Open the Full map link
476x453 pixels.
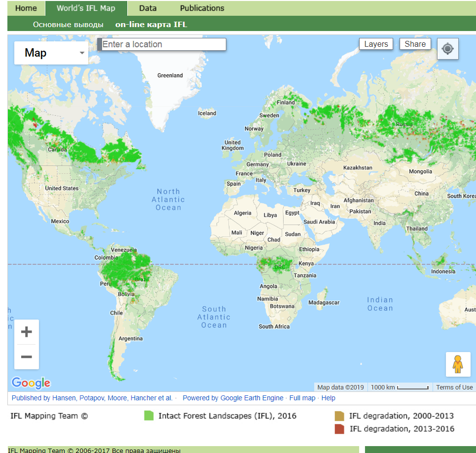303,398
